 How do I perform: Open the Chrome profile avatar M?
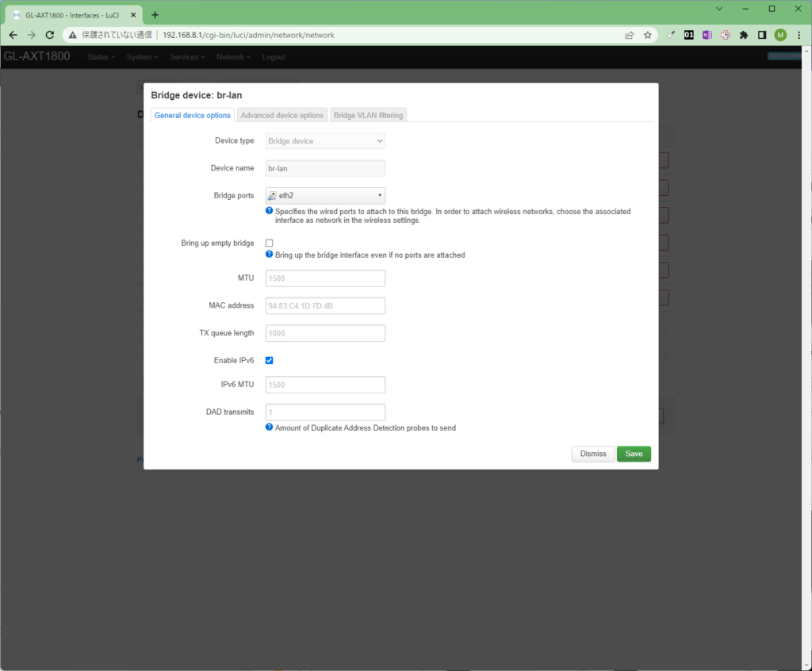tap(779, 34)
